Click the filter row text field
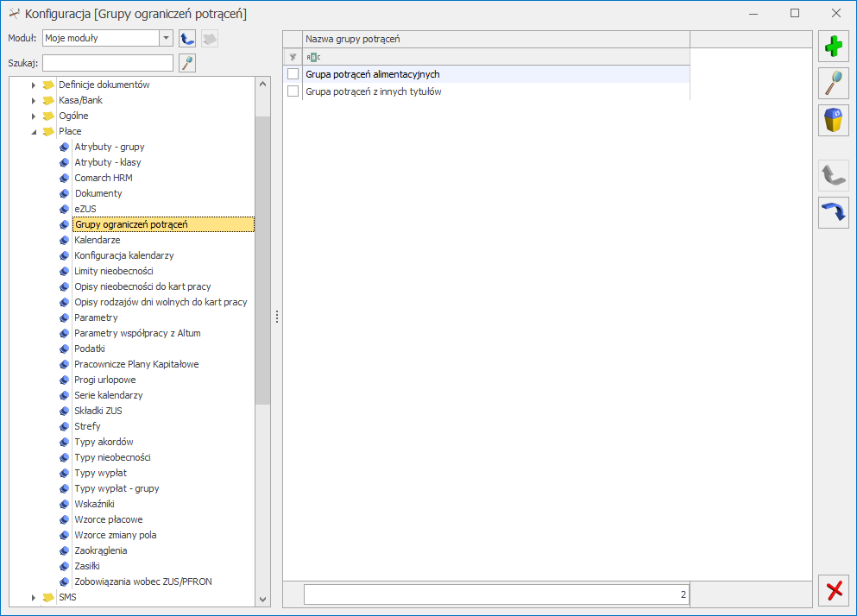Image resolution: width=857 pixels, height=616 pixels. pos(495,57)
